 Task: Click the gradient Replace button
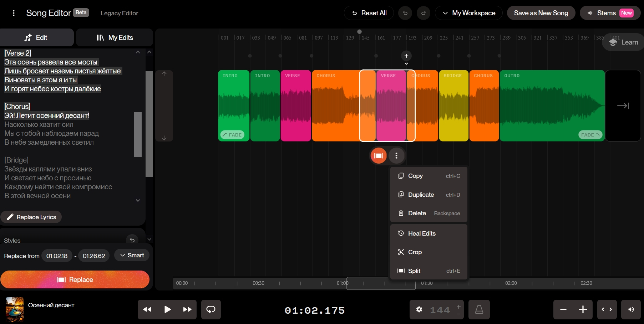coord(75,279)
